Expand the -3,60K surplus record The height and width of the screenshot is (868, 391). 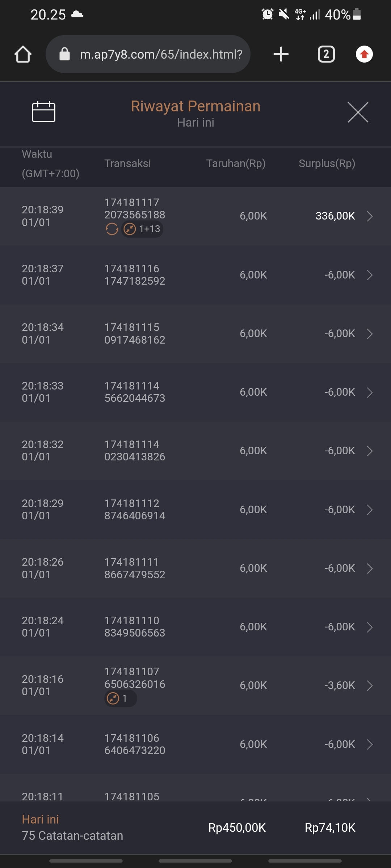[x=370, y=686]
